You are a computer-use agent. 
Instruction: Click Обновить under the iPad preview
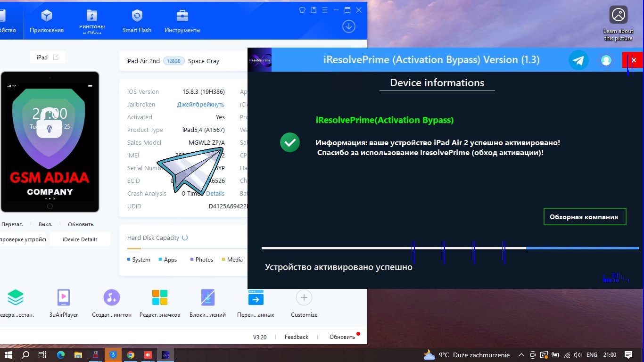click(81, 224)
